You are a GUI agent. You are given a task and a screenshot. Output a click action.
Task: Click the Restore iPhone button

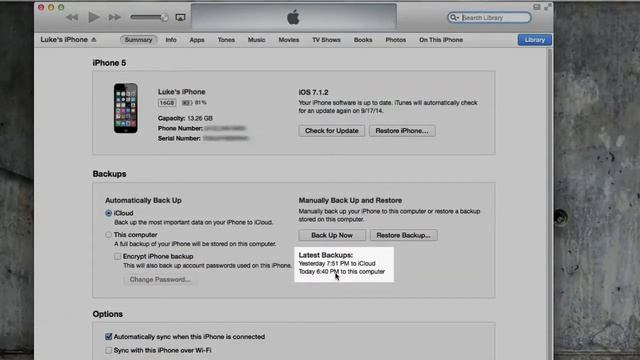tap(402, 131)
